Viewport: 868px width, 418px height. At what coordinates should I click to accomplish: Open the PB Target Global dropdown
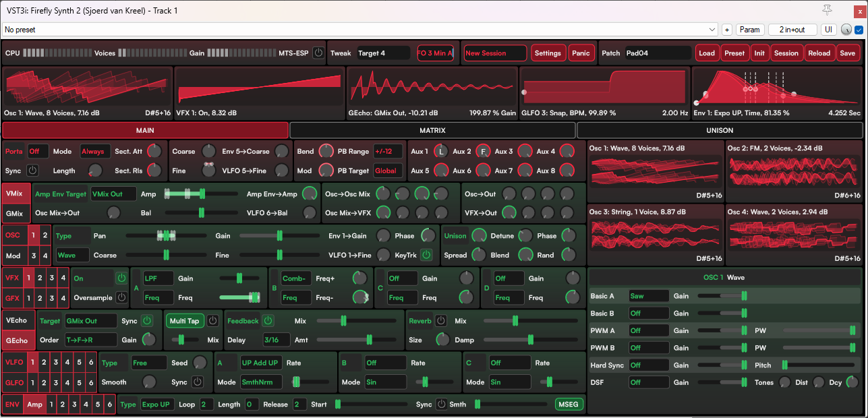coord(388,171)
